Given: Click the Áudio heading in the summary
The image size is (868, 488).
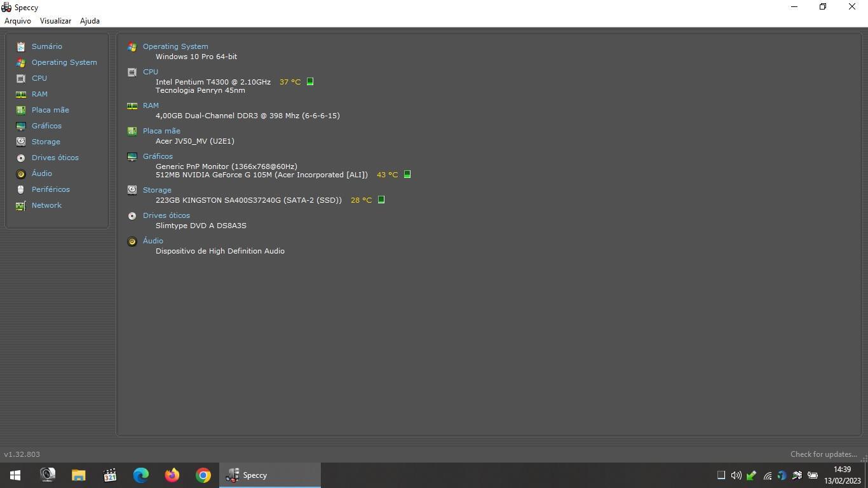Looking at the screenshot, I should (153, 241).
